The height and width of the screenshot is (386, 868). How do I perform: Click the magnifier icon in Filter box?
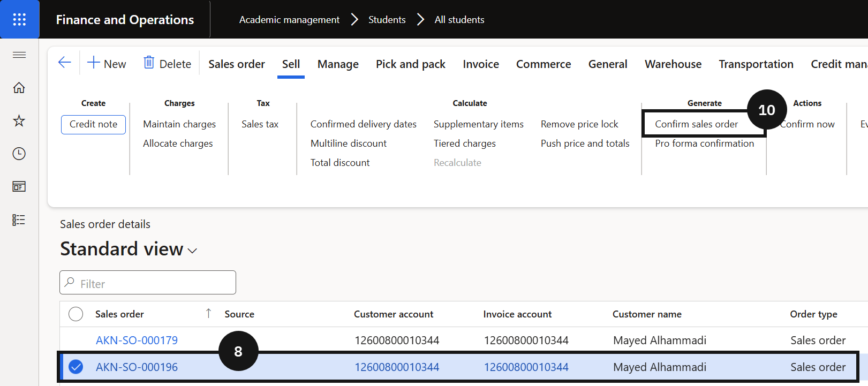pyautogui.click(x=70, y=282)
